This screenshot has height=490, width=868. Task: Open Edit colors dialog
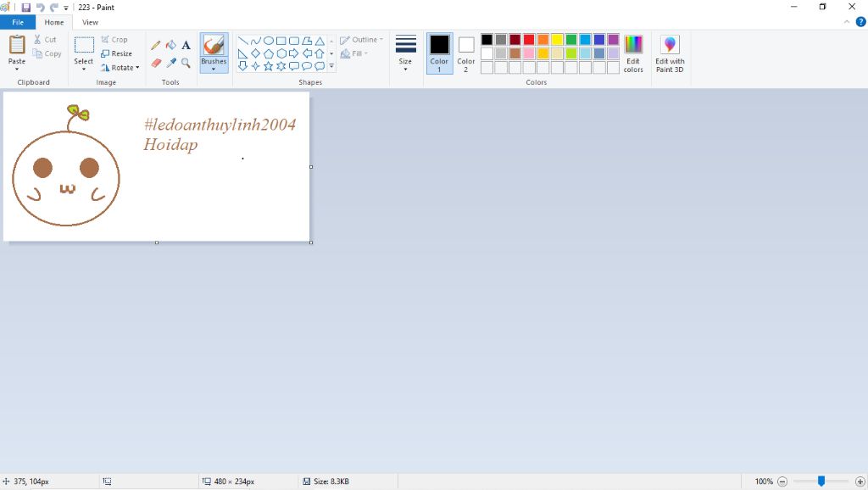[x=633, y=53]
